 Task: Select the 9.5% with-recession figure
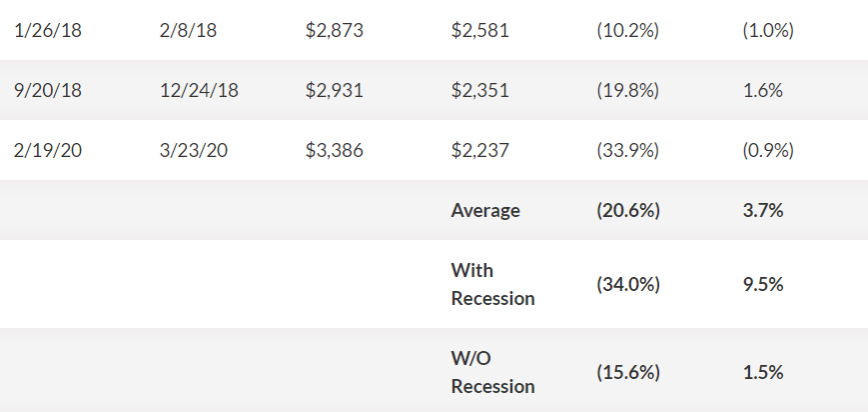(x=763, y=284)
